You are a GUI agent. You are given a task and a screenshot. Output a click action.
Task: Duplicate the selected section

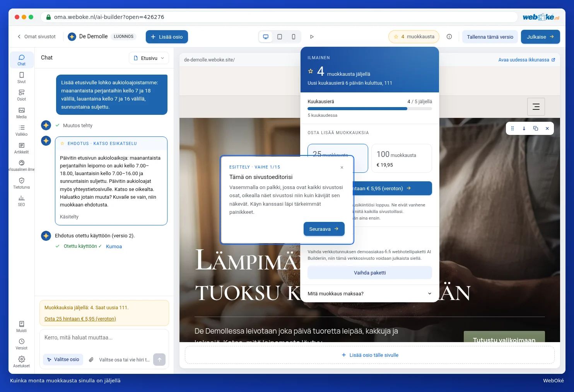pyautogui.click(x=536, y=128)
